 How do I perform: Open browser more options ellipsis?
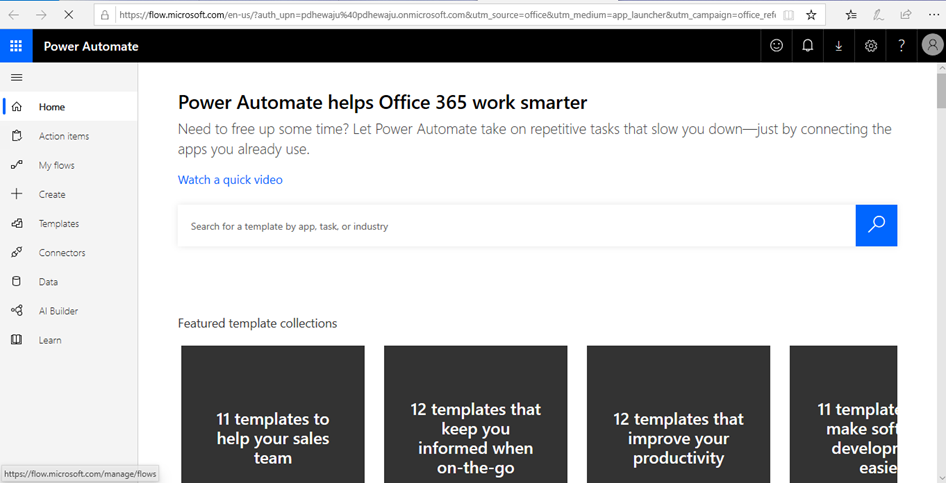[x=933, y=15]
